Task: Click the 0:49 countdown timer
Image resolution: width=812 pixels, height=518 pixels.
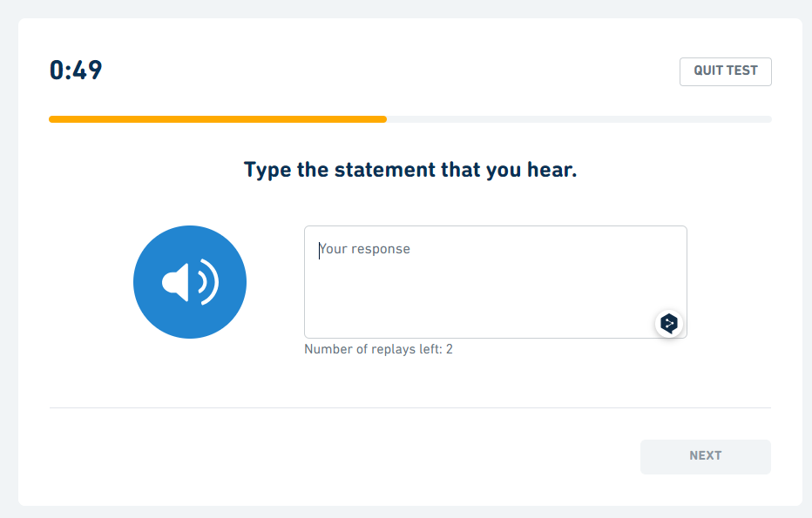Action: coord(76,71)
